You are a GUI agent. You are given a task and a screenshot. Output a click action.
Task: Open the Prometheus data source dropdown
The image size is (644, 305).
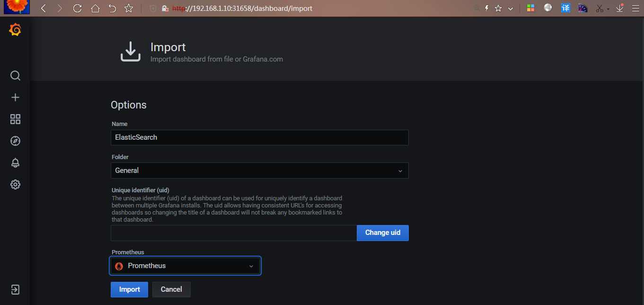click(x=185, y=266)
